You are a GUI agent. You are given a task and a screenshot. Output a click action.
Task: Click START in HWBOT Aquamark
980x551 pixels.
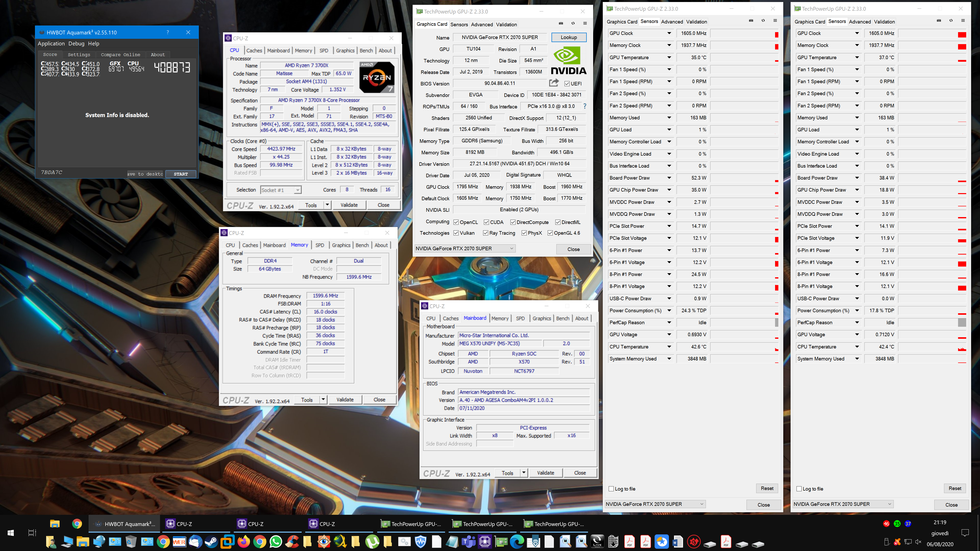click(181, 174)
